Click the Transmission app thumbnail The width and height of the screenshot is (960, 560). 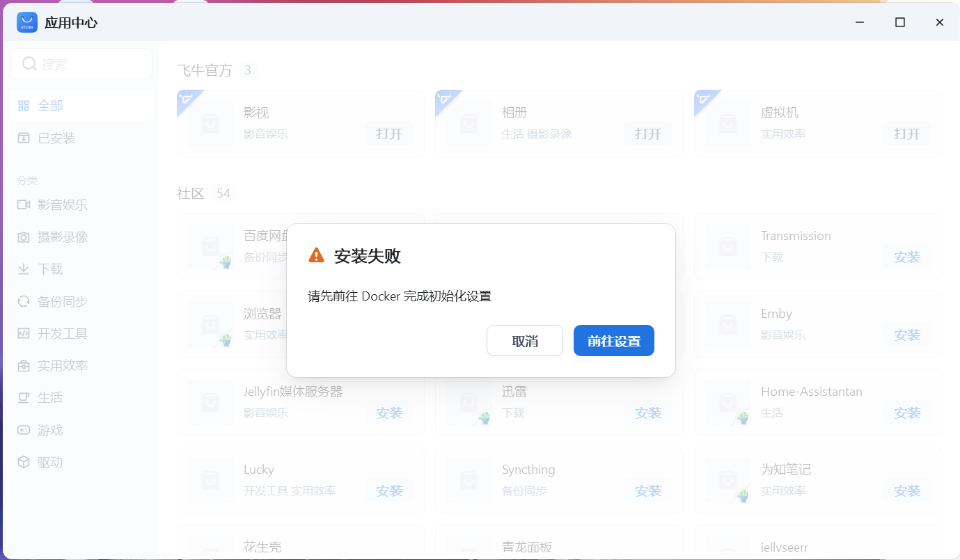(727, 246)
